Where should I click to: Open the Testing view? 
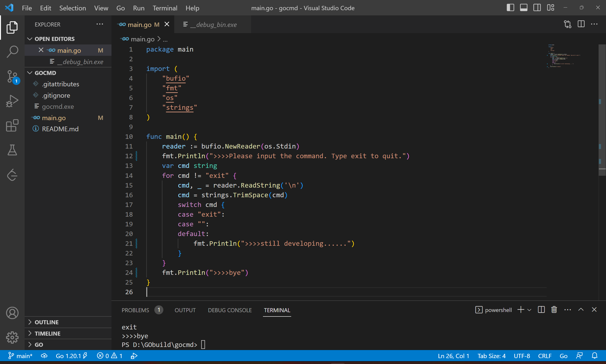[12, 150]
